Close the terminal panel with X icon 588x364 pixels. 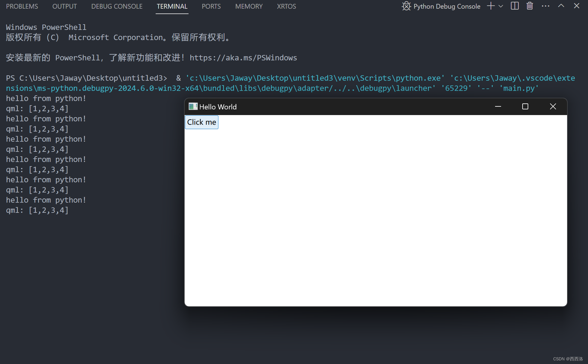coord(577,6)
